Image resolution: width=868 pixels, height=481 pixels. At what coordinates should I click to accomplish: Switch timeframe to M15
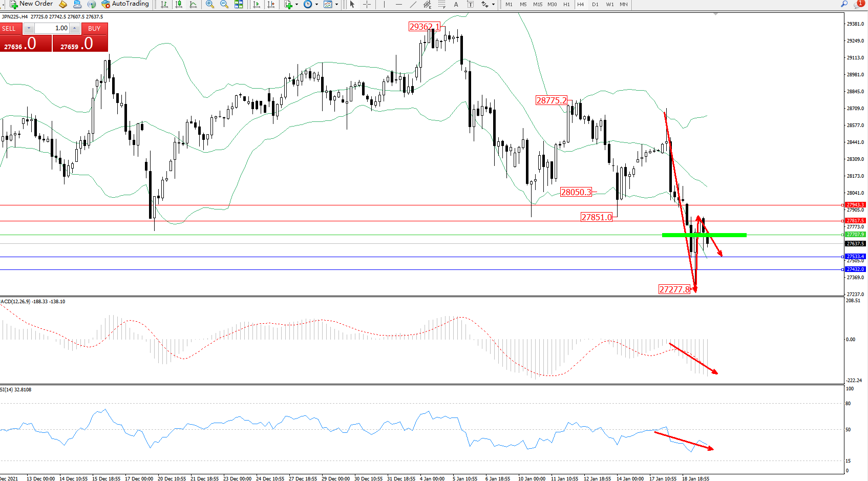click(x=538, y=5)
